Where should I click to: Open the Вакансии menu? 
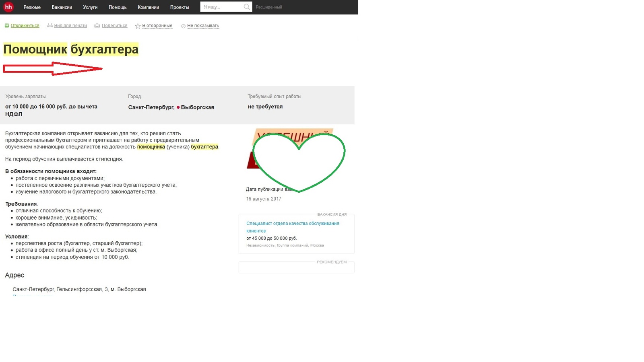62,7
